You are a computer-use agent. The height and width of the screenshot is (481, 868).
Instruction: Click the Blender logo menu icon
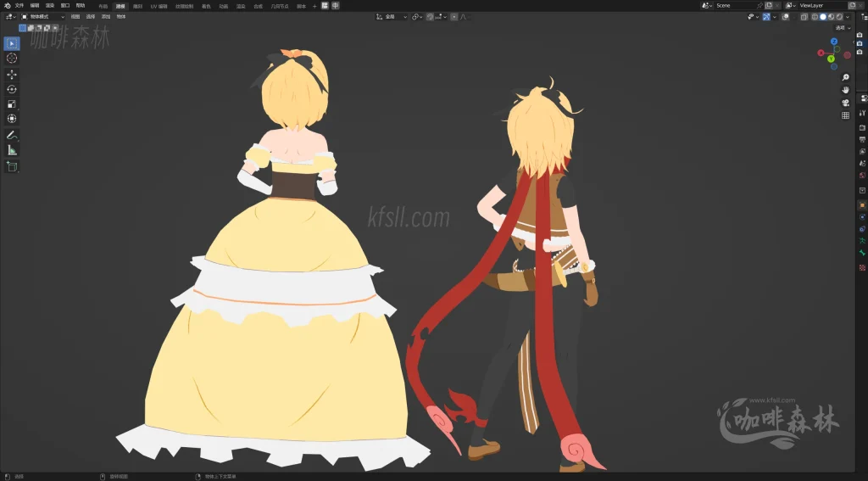(7, 6)
